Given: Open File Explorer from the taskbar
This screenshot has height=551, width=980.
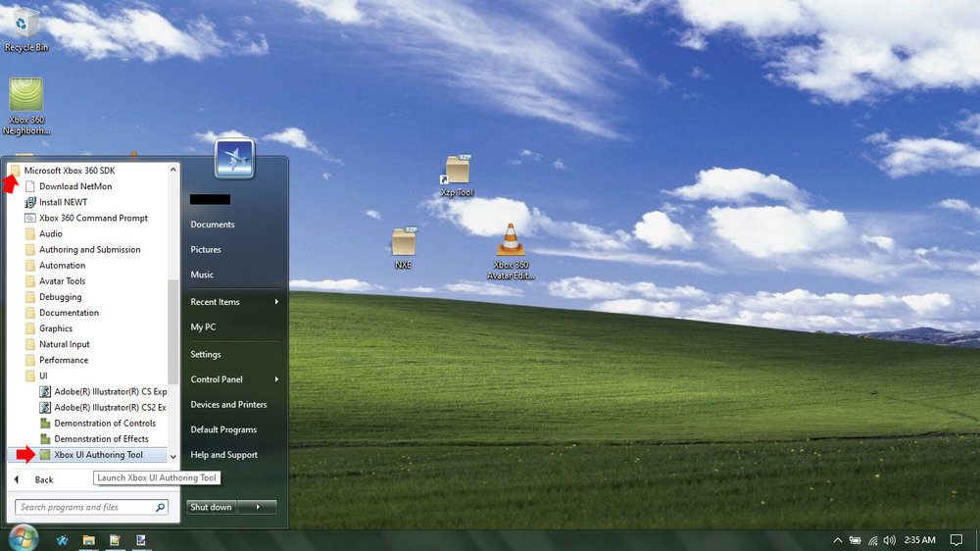Looking at the screenshot, I should [89, 540].
